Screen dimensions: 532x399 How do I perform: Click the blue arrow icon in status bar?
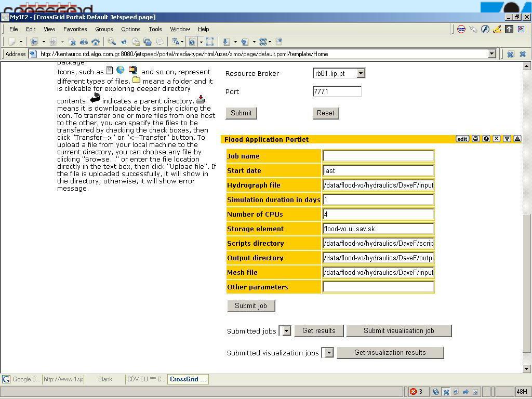coord(465,392)
